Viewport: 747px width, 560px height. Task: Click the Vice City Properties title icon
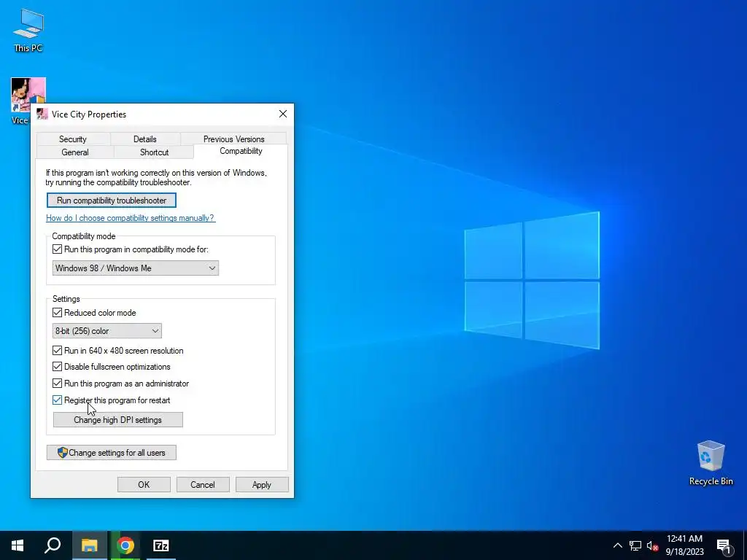[42, 114]
